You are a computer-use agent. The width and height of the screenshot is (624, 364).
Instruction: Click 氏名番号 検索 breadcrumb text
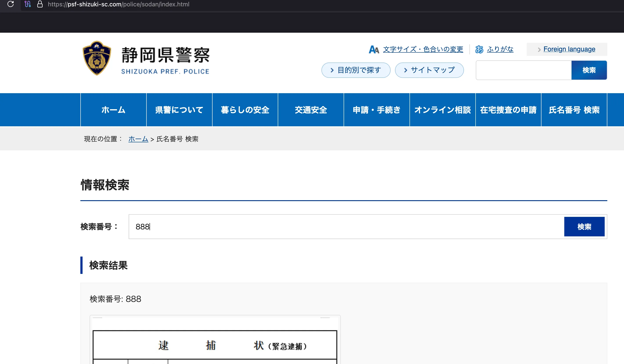(x=177, y=139)
